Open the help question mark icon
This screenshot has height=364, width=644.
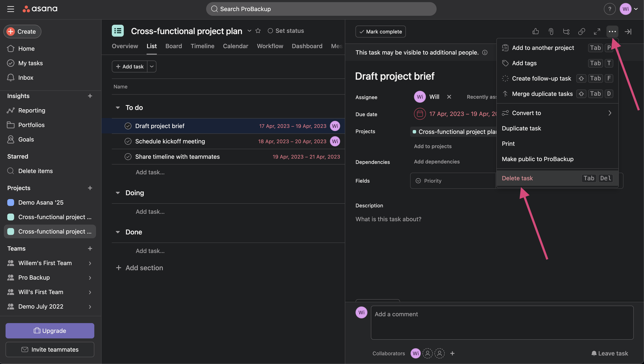coord(609,9)
